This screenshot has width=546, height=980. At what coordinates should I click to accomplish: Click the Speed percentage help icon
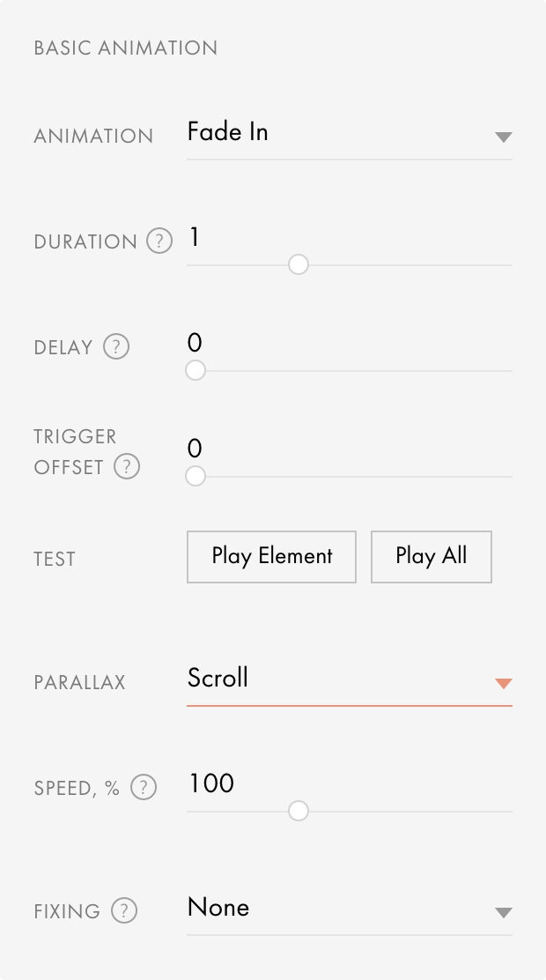(x=144, y=787)
